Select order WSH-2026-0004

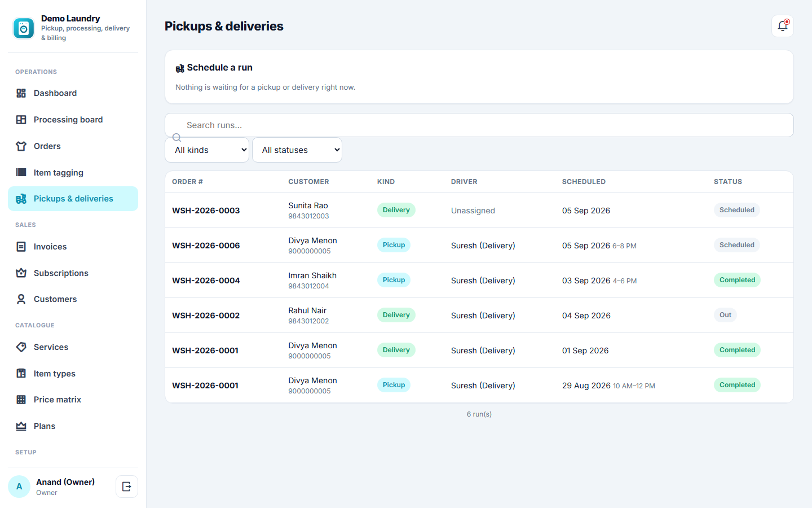[x=206, y=281]
